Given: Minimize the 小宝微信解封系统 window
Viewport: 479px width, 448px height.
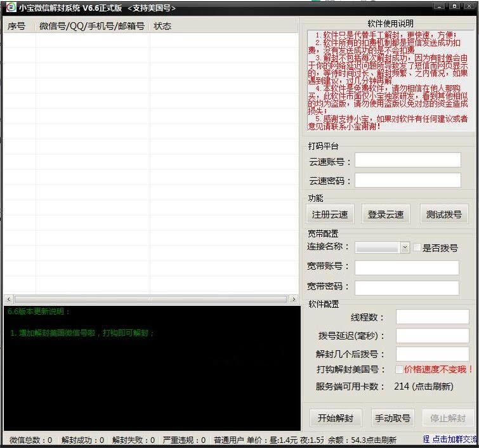Looking at the screenshot, I should click(x=438, y=7).
